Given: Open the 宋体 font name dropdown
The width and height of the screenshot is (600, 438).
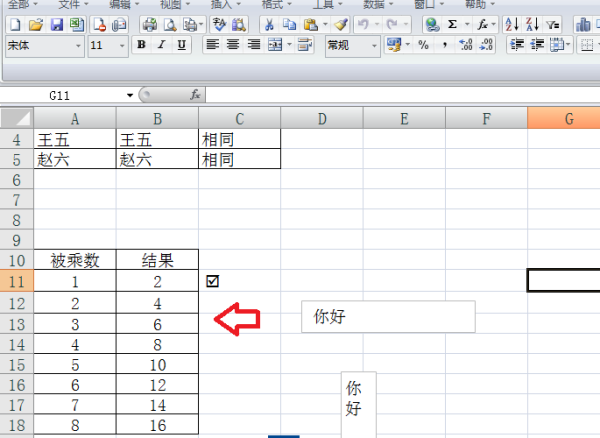Looking at the screenshot, I should [x=78, y=46].
